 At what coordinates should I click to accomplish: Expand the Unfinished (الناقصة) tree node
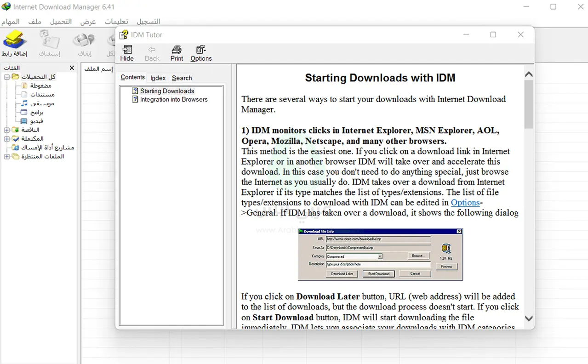[7, 130]
